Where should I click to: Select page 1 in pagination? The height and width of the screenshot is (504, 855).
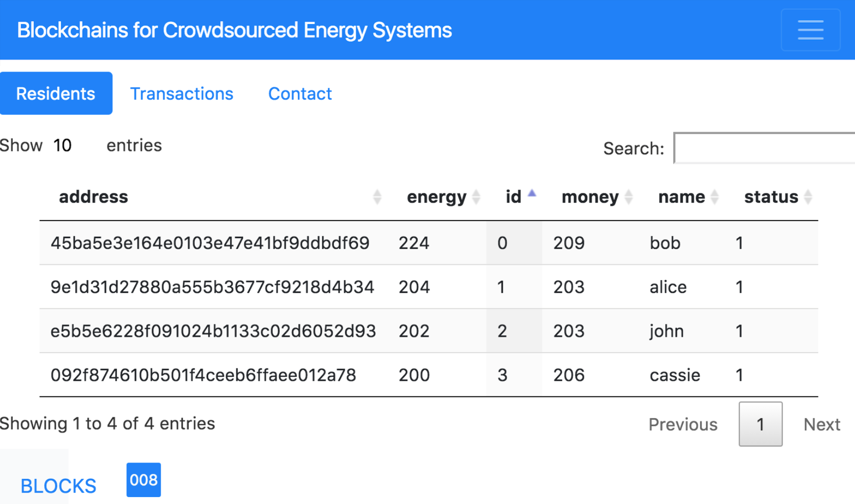pos(760,424)
